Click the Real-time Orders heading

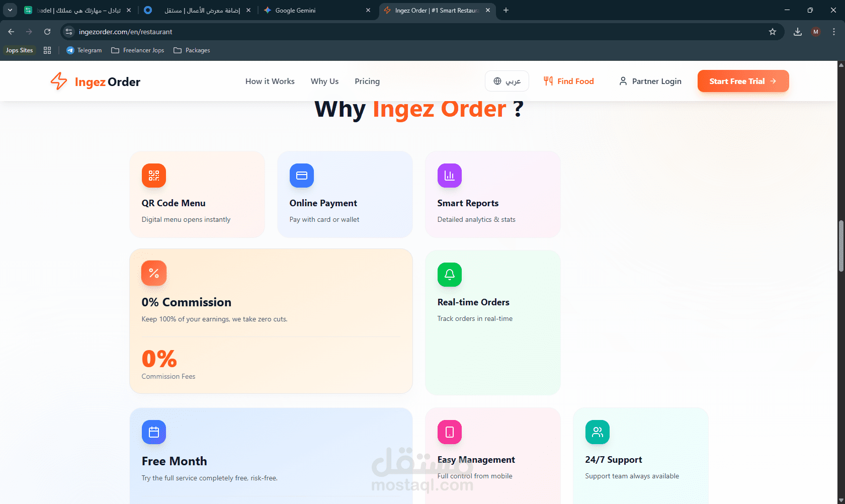tap(473, 302)
